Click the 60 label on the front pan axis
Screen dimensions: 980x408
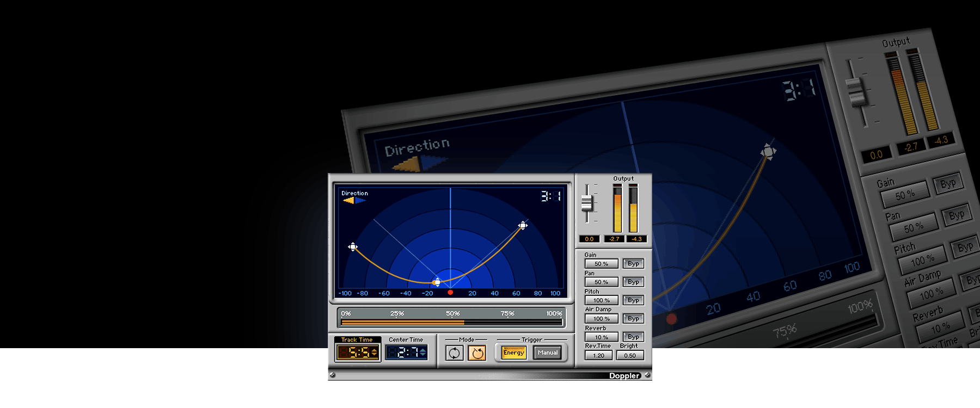coord(516,293)
